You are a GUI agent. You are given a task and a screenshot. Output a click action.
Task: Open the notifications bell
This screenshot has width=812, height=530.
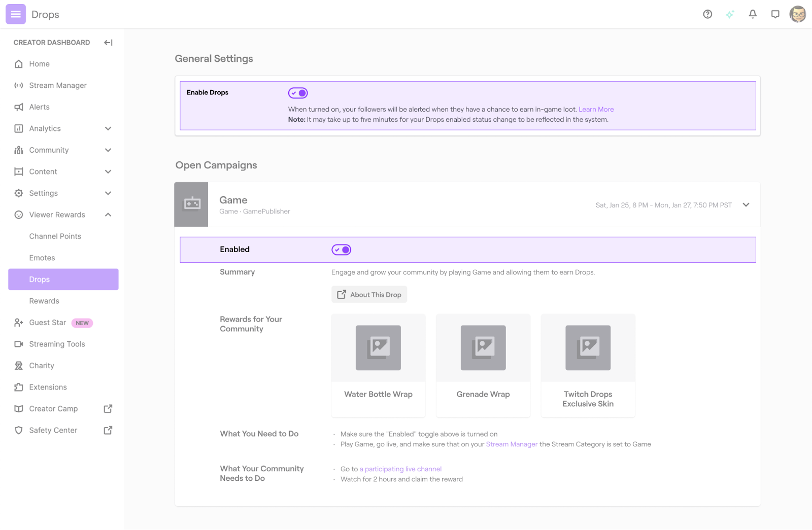pyautogui.click(x=753, y=14)
